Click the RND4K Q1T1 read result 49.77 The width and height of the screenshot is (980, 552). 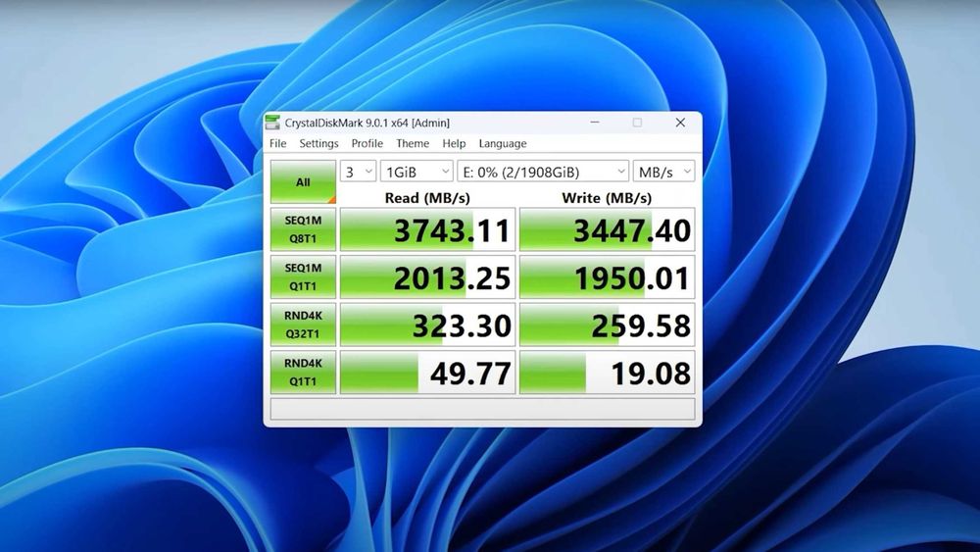tap(427, 372)
